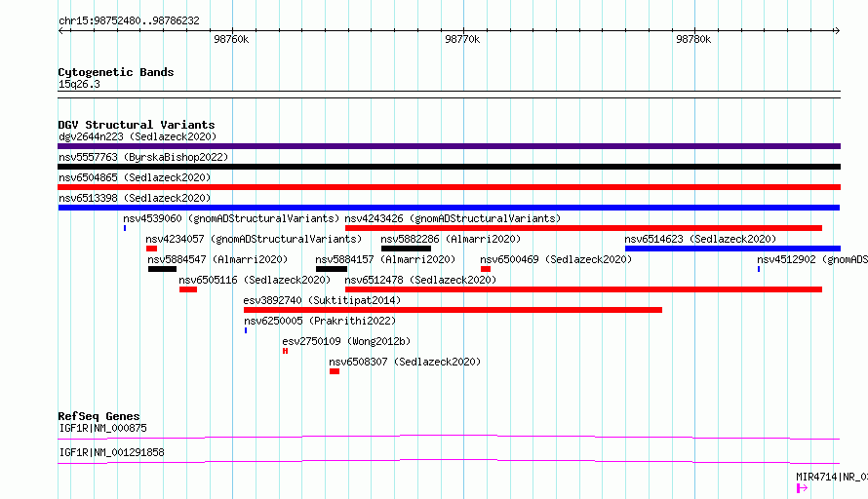
Task: Click the tiny blue nsv6250005 marker
Action: 246,330
